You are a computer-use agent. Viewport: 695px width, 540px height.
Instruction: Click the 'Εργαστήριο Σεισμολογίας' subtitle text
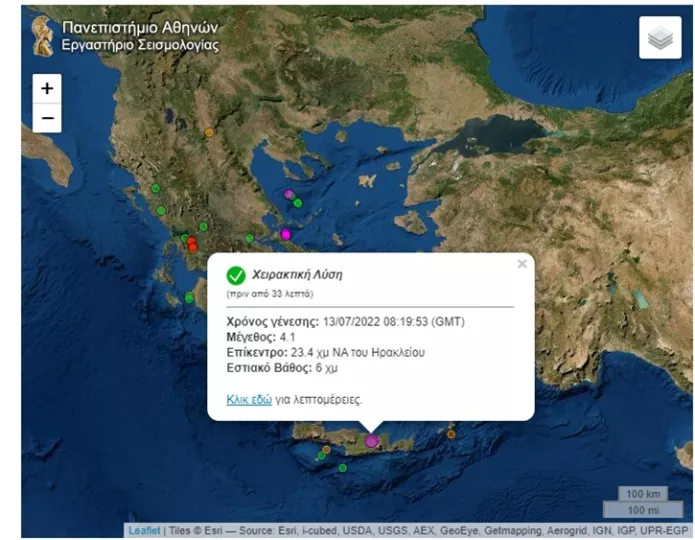[140, 46]
